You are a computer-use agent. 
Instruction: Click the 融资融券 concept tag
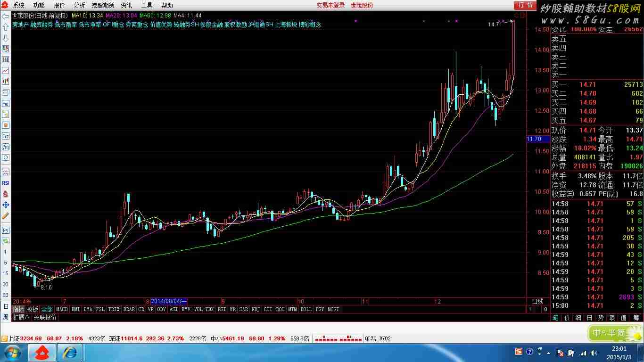pyautogui.click(x=41, y=25)
